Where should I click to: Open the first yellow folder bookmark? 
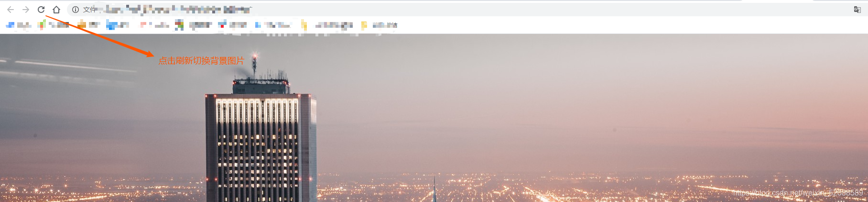[x=327, y=25]
